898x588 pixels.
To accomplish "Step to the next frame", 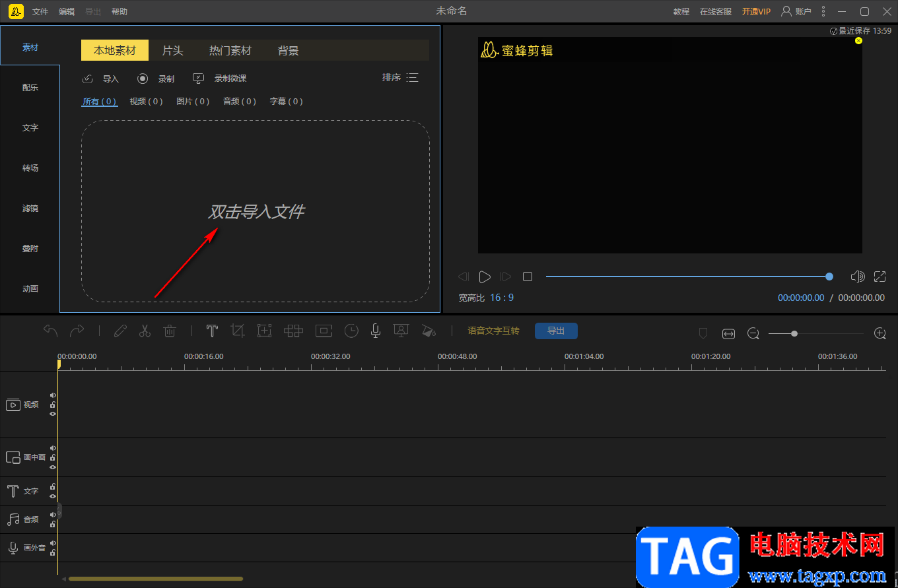I will [506, 277].
